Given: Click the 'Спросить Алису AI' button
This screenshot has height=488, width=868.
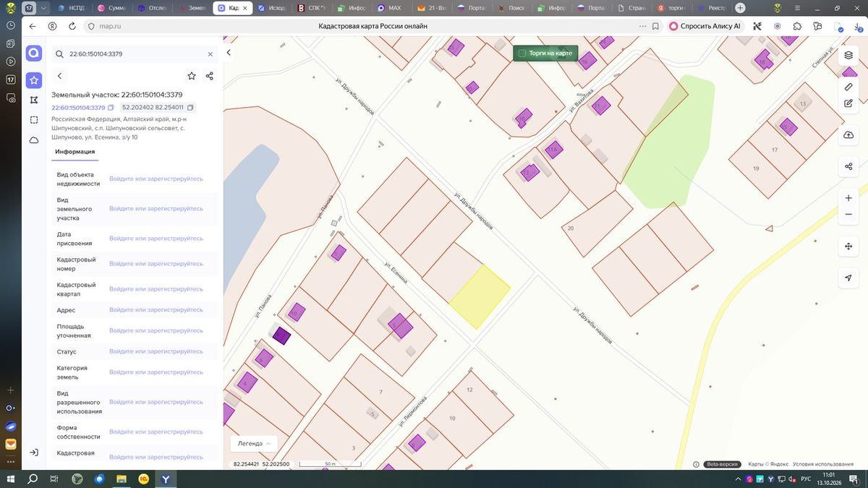Looking at the screenshot, I should (x=705, y=26).
